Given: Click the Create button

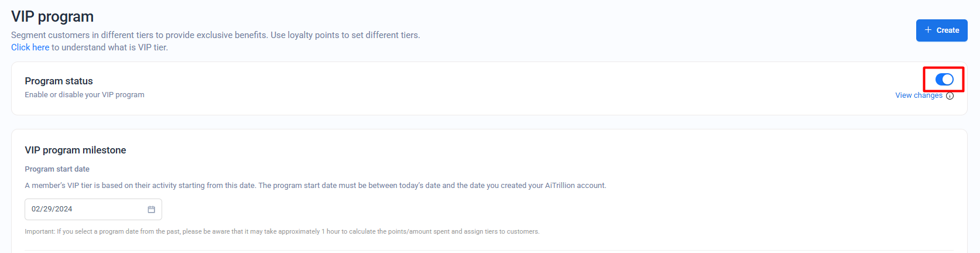Looking at the screenshot, I should pos(941,30).
